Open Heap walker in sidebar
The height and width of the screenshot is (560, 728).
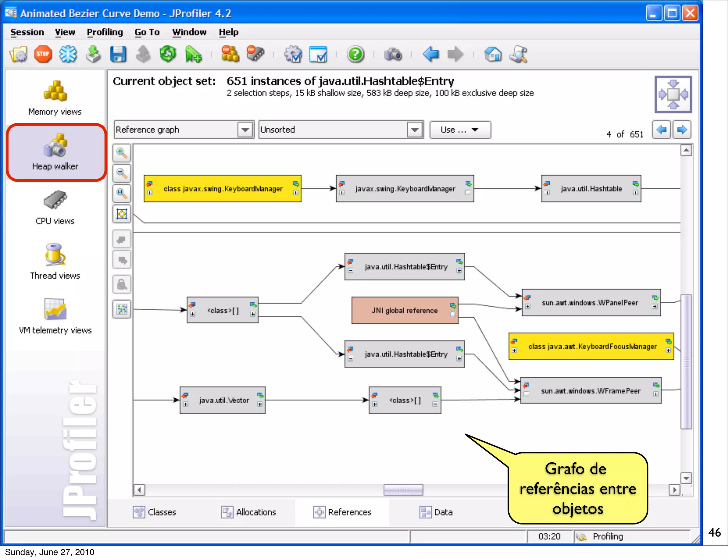[55, 153]
